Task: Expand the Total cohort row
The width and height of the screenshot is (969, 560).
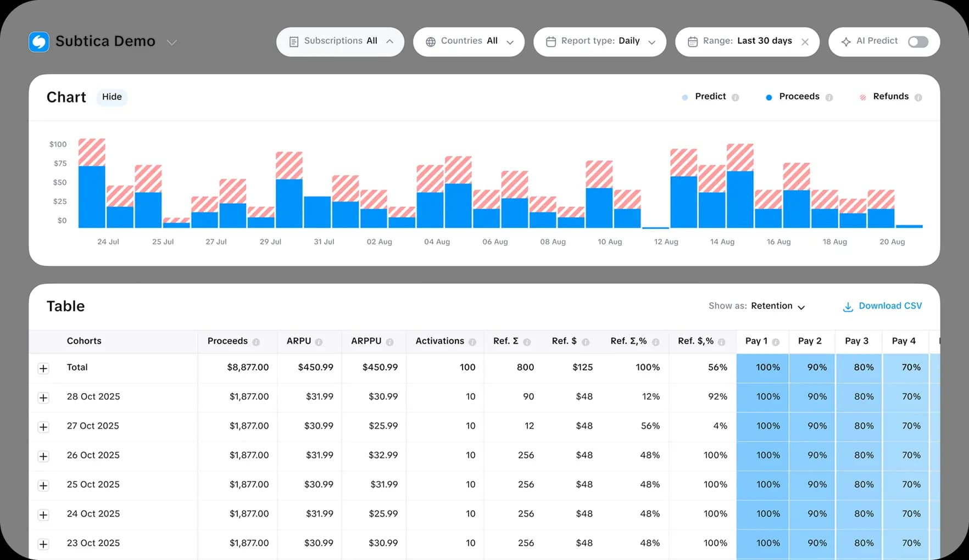Action: point(43,368)
